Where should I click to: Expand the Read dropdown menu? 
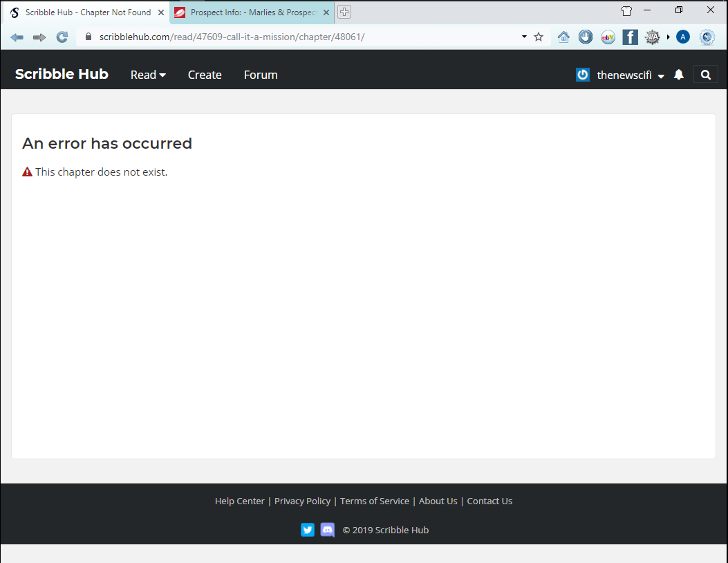click(x=148, y=75)
